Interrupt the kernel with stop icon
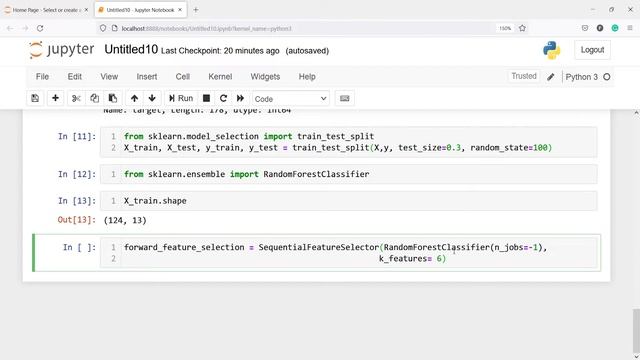 pos(207,98)
